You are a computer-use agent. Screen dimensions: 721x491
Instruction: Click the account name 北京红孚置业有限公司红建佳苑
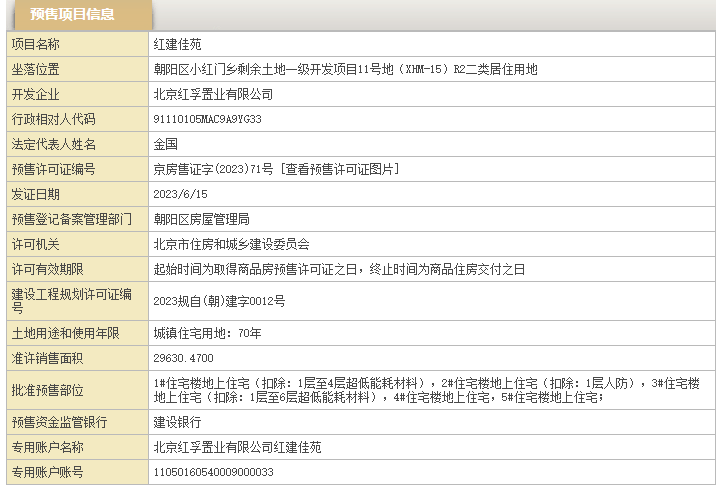(237, 447)
